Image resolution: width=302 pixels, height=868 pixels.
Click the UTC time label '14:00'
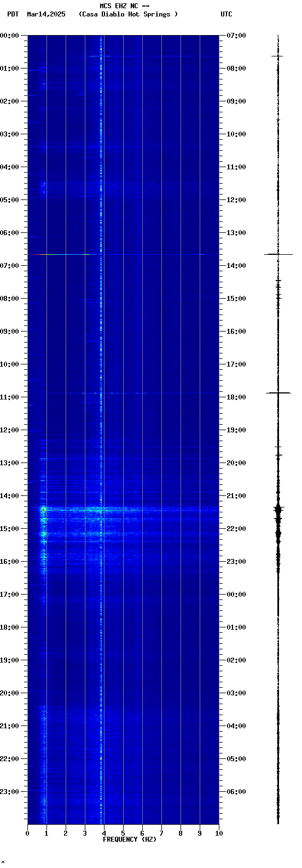[236, 266]
